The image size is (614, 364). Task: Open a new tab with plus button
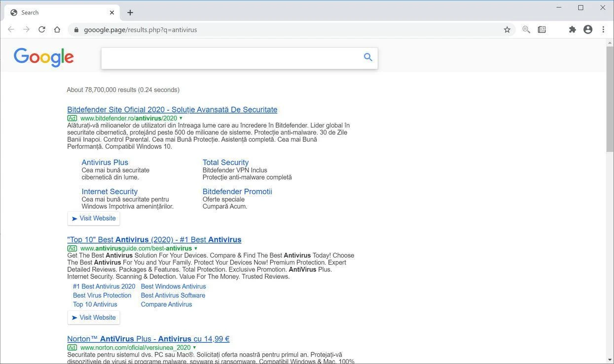point(130,12)
